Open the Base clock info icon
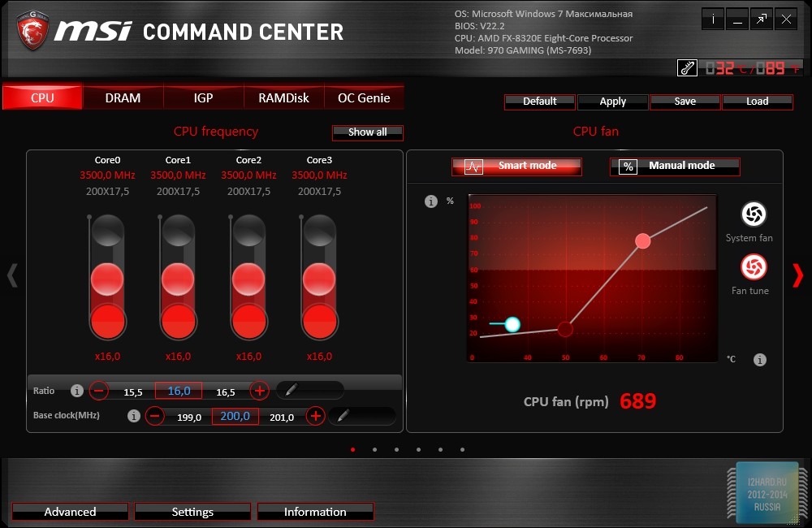This screenshot has height=528, width=812. tap(134, 416)
